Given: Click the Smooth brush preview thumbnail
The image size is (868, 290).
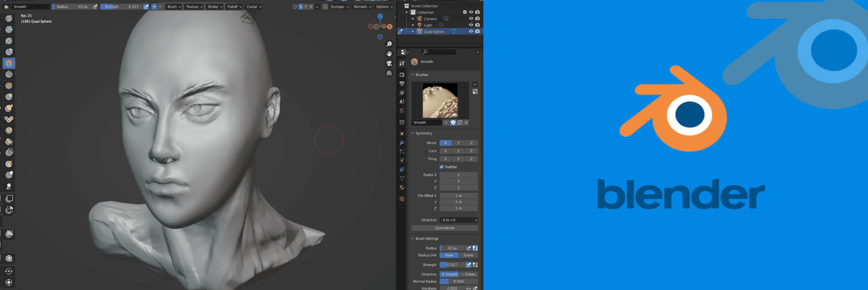Looking at the screenshot, I should (440, 100).
